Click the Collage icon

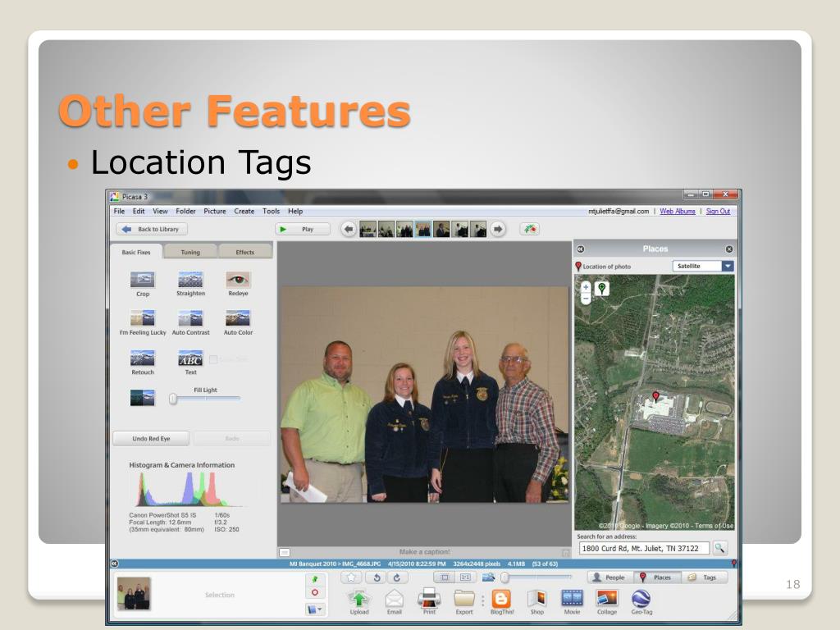607,598
